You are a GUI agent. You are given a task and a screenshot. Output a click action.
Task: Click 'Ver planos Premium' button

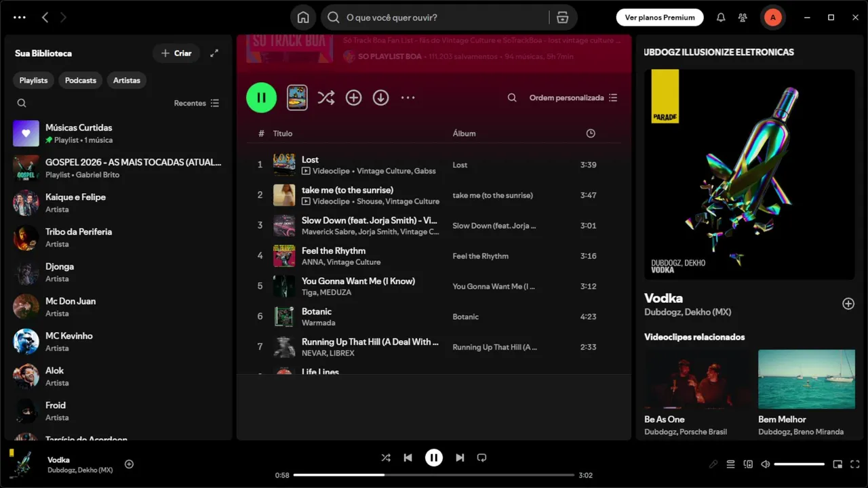660,18
